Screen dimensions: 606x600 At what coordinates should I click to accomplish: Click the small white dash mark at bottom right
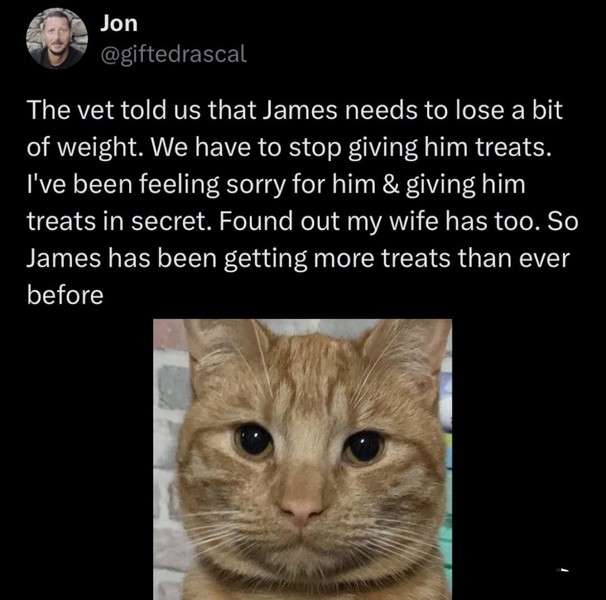(x=564, y=569)
